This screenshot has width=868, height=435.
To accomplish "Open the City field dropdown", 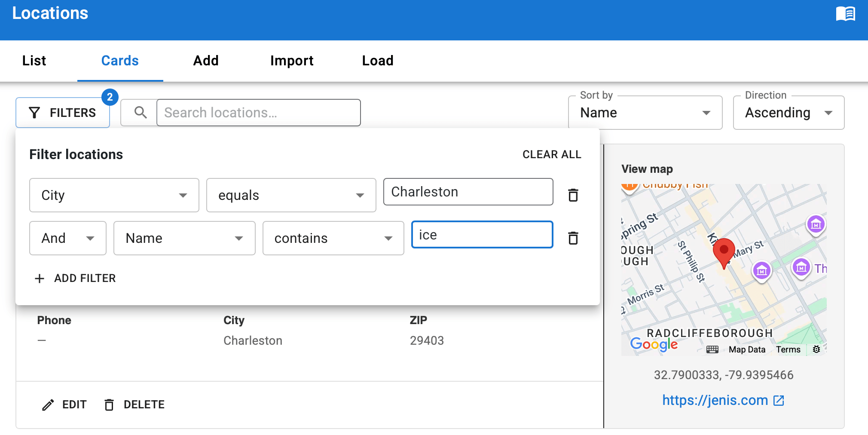I will [114, 195].
